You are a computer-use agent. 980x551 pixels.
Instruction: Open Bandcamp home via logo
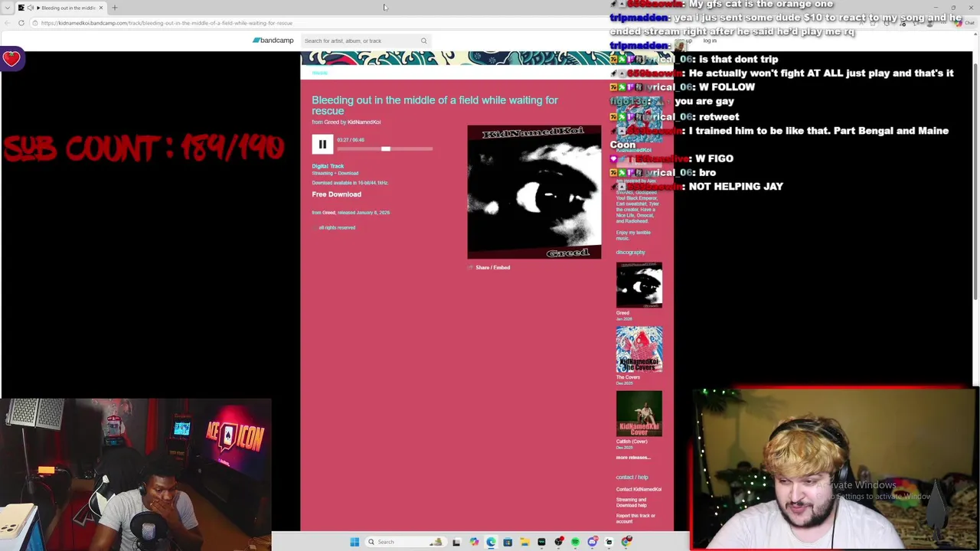point(273,41)
